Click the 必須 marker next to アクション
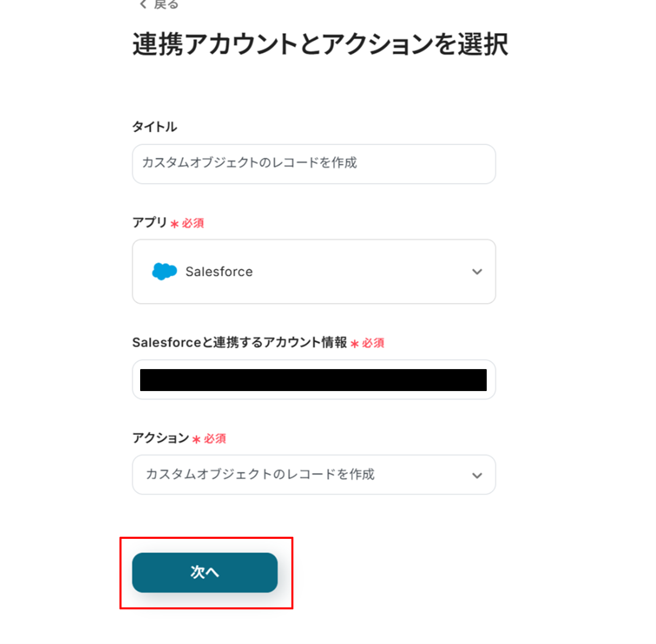The height and width of the screenshot is (644, 656). (x=215, y=439)
